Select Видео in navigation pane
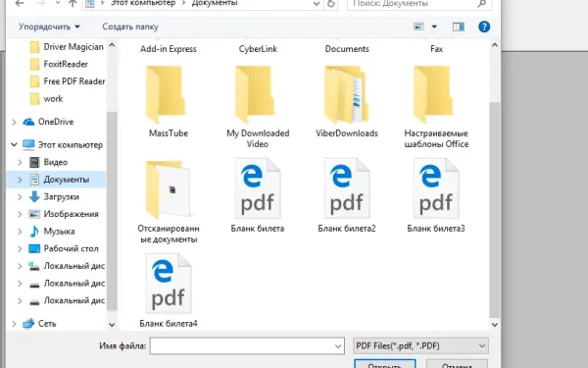 (x=48, y=162)
